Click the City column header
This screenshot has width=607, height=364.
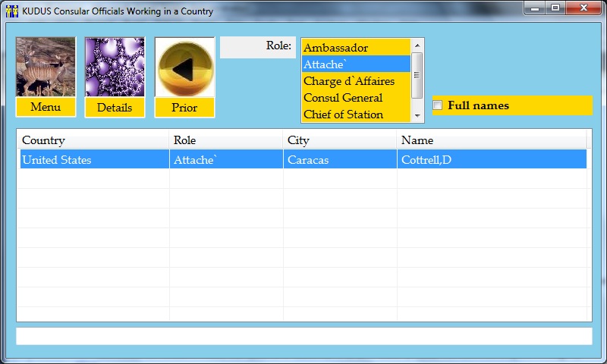(x=340, y=140)
